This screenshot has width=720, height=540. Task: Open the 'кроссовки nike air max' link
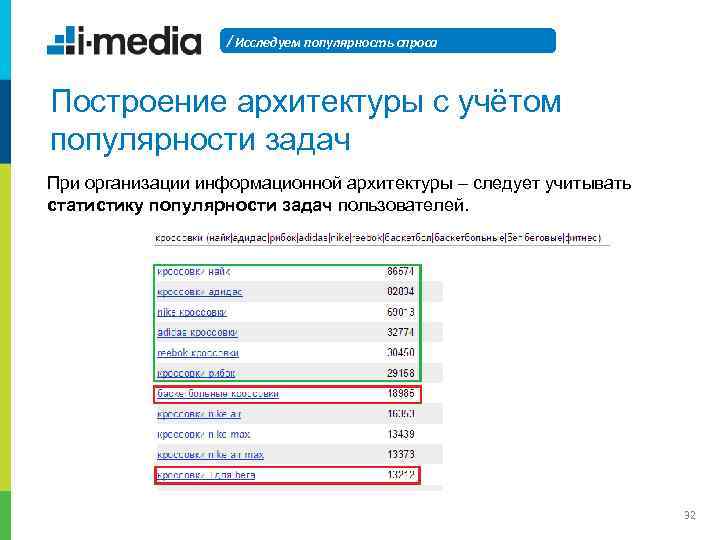[210, 455]
